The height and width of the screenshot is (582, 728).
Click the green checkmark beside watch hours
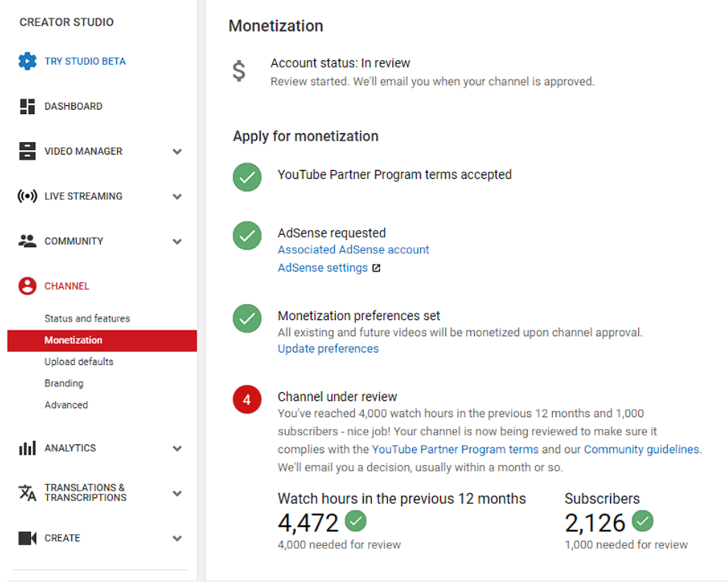tap(356, 521)
